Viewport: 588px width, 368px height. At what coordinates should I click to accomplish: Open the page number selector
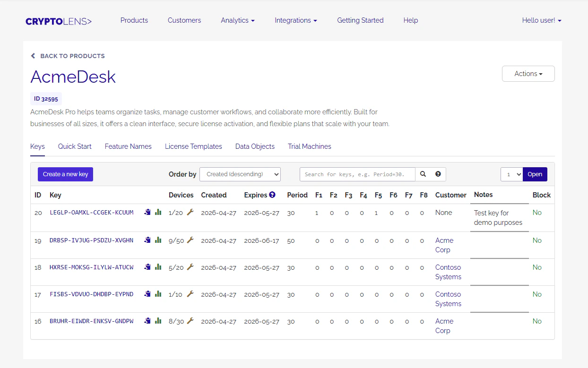[511, 174]
